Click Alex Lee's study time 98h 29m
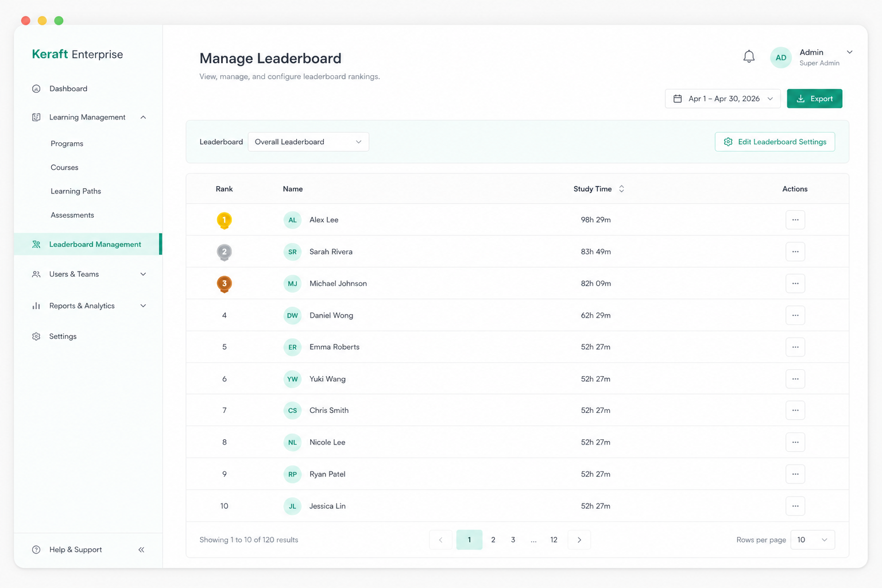The width and height of the screenshot is (882, 588). (x=595, y=220)
